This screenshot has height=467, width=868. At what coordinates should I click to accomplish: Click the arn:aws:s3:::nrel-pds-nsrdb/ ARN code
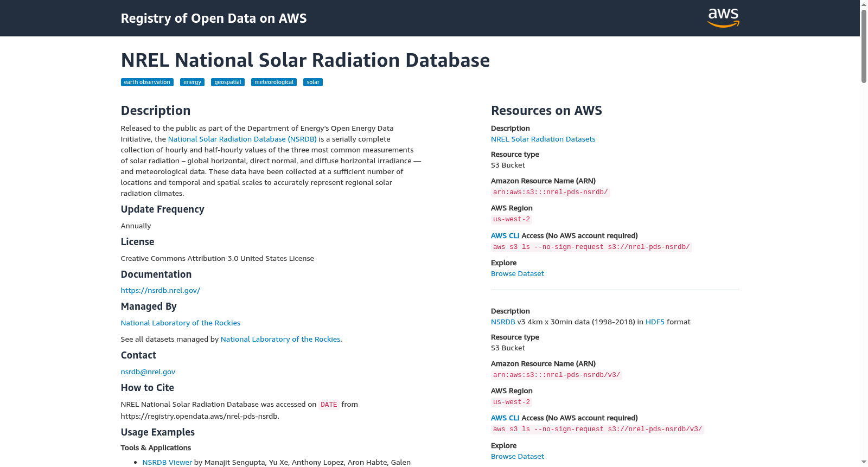click(x=551, y=193)
